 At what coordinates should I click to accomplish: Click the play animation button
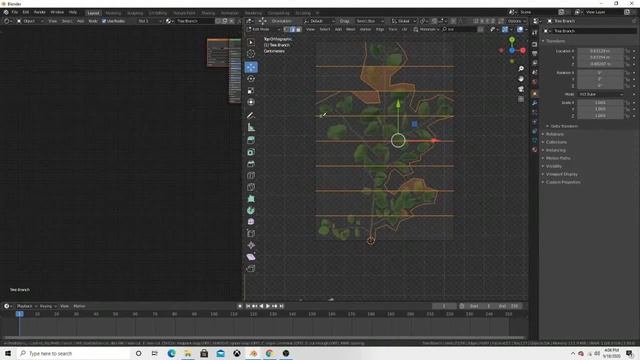tap(268, 306)
